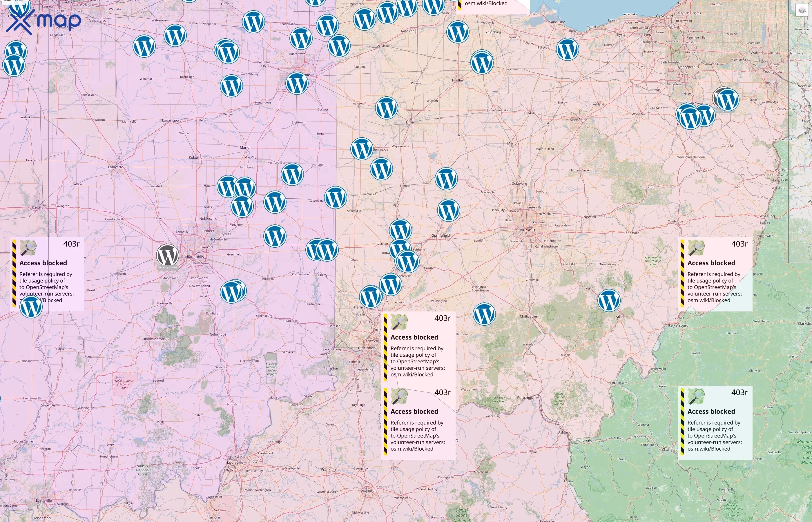Viewport: 812px width, 522px height.
Task: Select WordPress marker left of Woodville
Action: coord(458,32)
